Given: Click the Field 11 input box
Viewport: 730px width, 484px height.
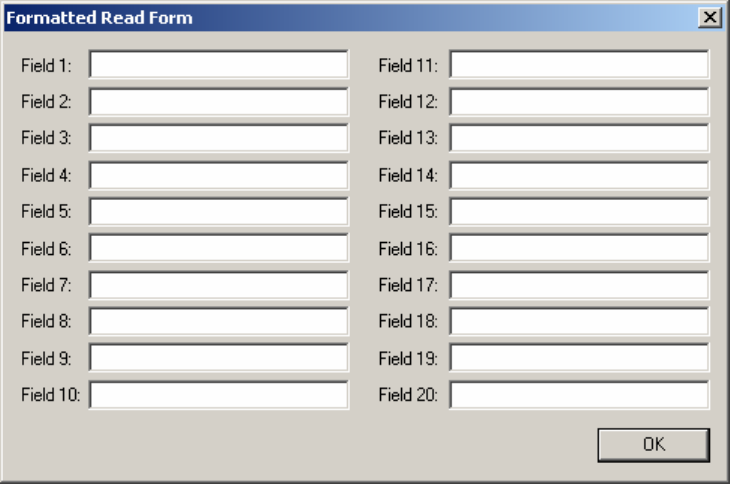Looking at the screenshot, I should click(x=579, y=65).
